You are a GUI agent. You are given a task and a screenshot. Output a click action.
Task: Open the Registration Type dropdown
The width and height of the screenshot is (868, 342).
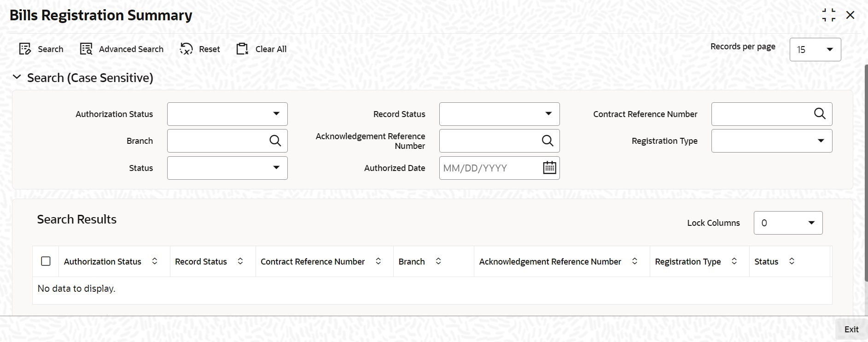(771, 141)
